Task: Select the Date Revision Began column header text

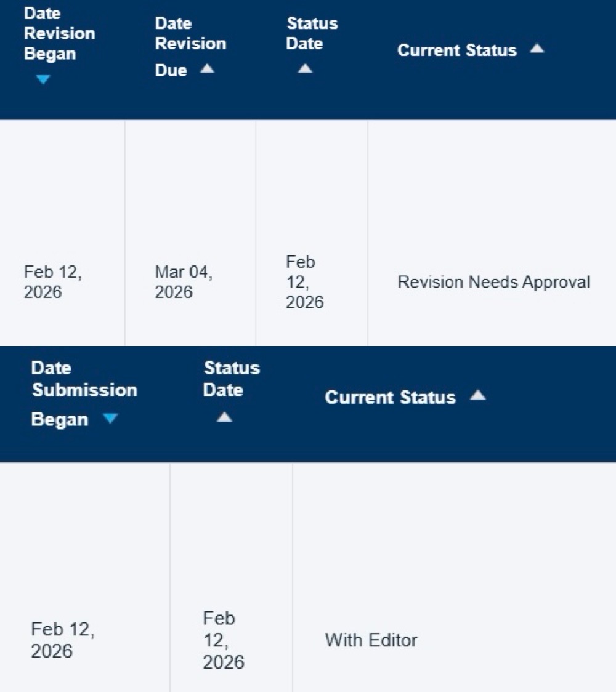Action: [x=59, y=33]
